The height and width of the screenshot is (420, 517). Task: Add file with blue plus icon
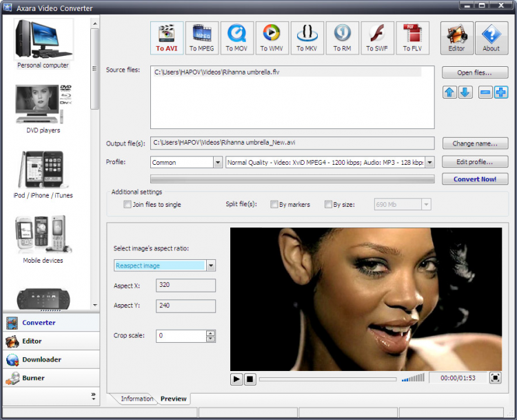coord(501,92)
